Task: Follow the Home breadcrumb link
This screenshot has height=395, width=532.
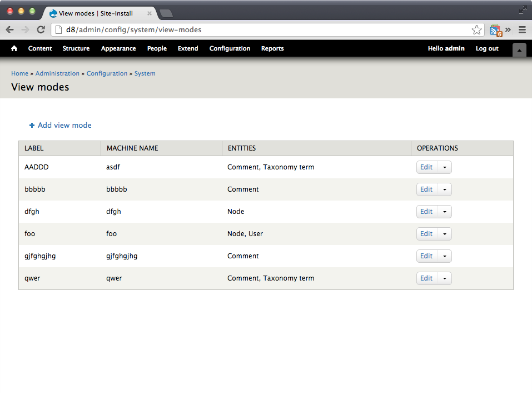Action: [x=19, y=73]
